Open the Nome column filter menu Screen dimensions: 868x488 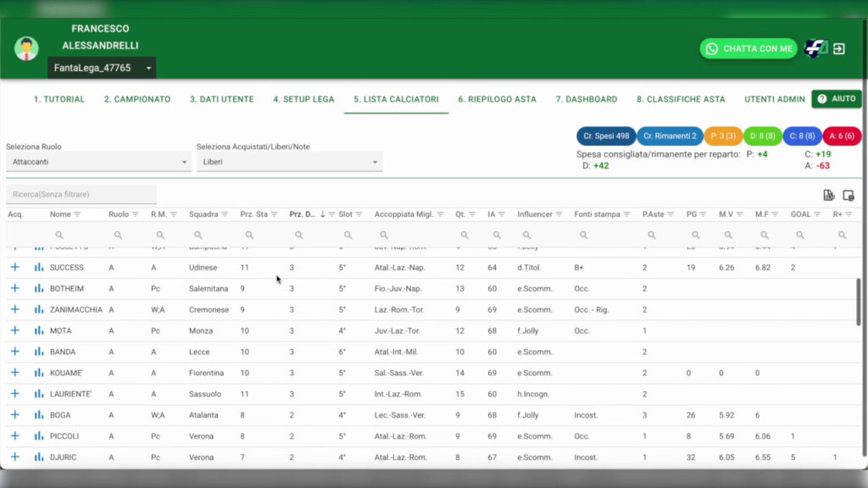point(77,214)
